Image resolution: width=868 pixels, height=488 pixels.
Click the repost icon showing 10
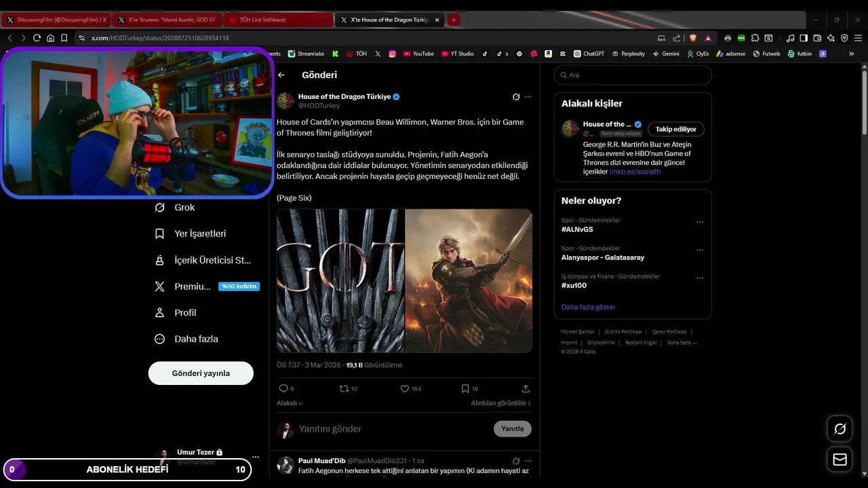pyautogui.click(x=344, y=388)
